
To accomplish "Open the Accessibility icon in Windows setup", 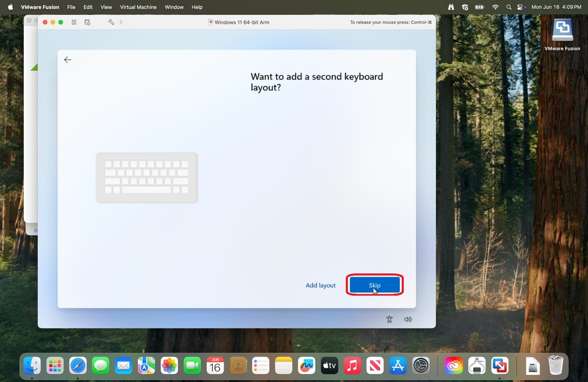I will pyautogui.click(x=389, y=319).
